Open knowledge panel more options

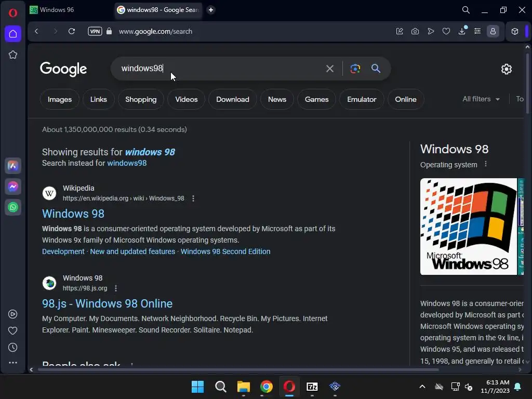pos(486,164)
